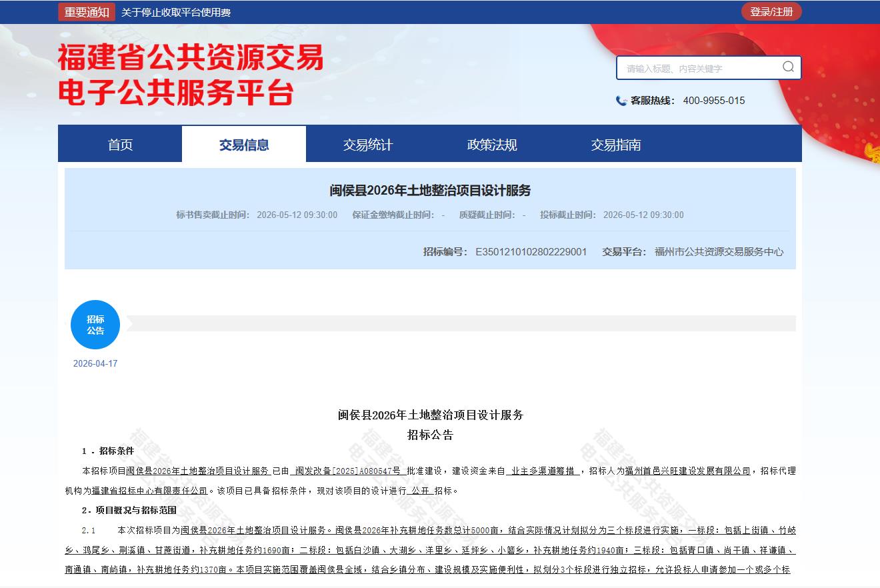Click the 福州市公共资源交易服务中心 platform name
The height and width of the screenshot is (588, 880).
coord(719,252)
